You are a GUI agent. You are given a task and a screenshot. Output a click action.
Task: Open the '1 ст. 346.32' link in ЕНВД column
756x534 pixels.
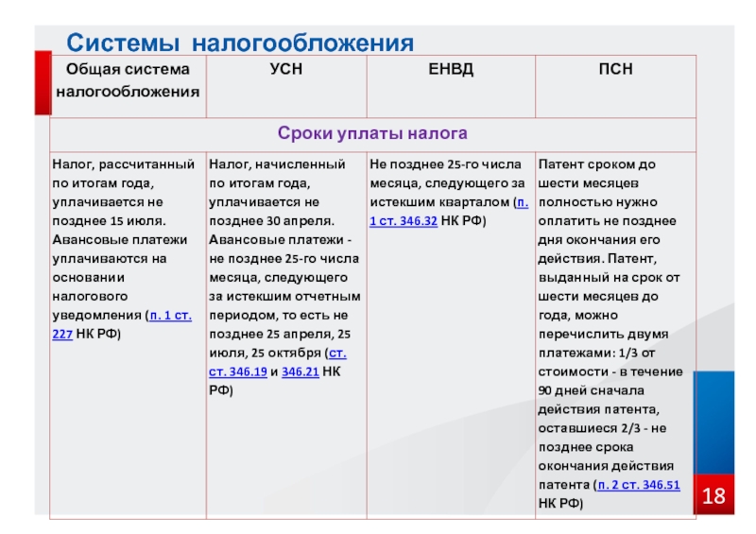[x=404, y=221]
